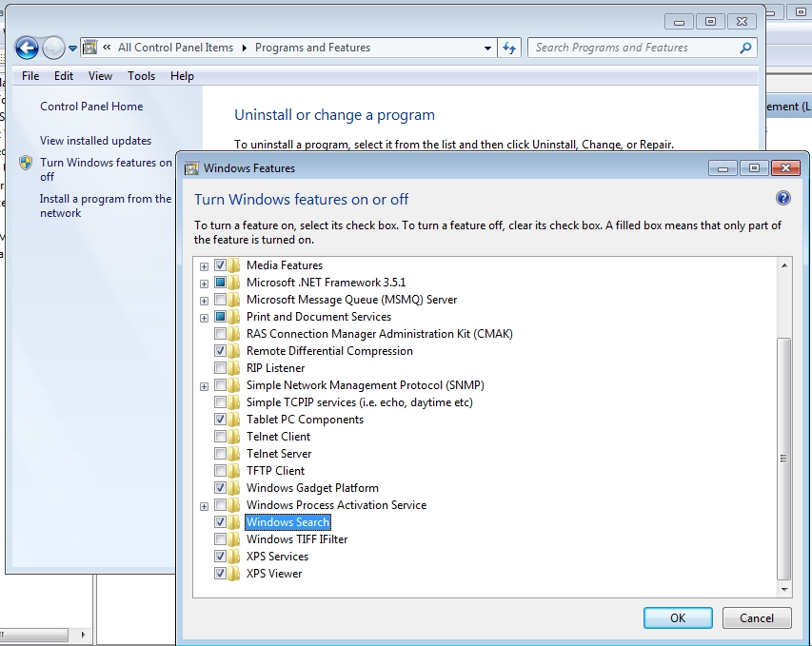Uncheck Tablet PC Components checkbox

[220, 420]
